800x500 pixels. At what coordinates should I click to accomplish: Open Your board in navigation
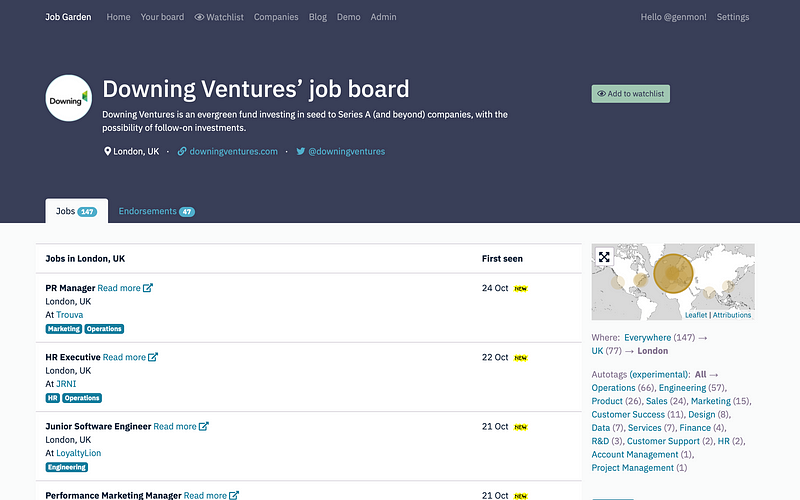162,17
